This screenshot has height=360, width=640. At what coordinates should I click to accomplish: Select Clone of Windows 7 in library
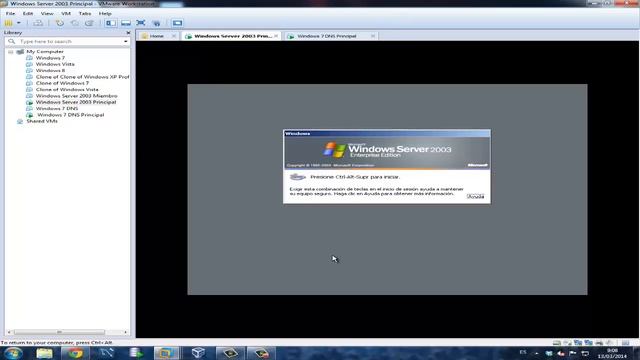62,83
